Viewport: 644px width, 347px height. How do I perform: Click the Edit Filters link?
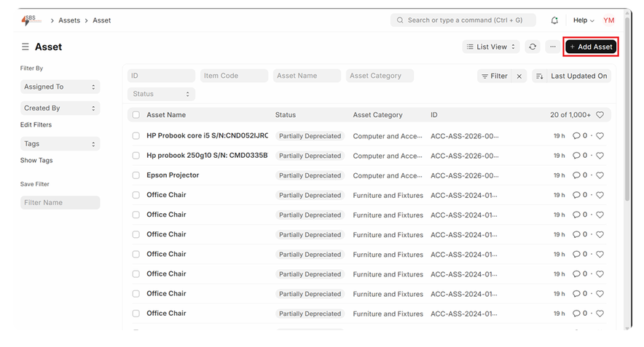tap(36, 124)
